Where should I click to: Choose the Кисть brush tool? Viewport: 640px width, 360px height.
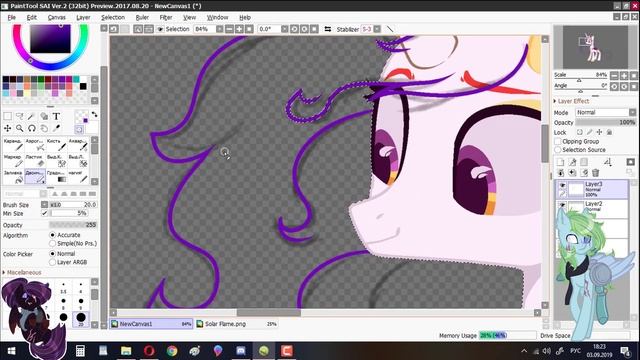click(56, 144)
